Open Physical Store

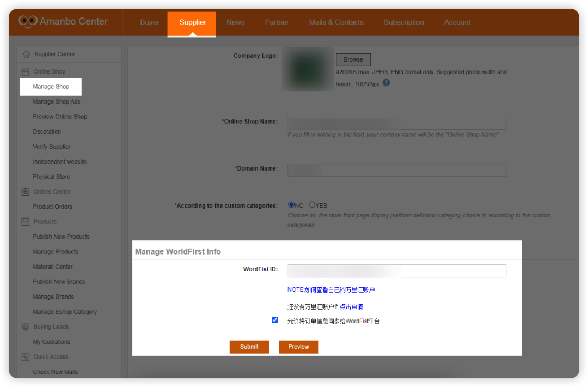pyautogui.click(x=51, y=177)
